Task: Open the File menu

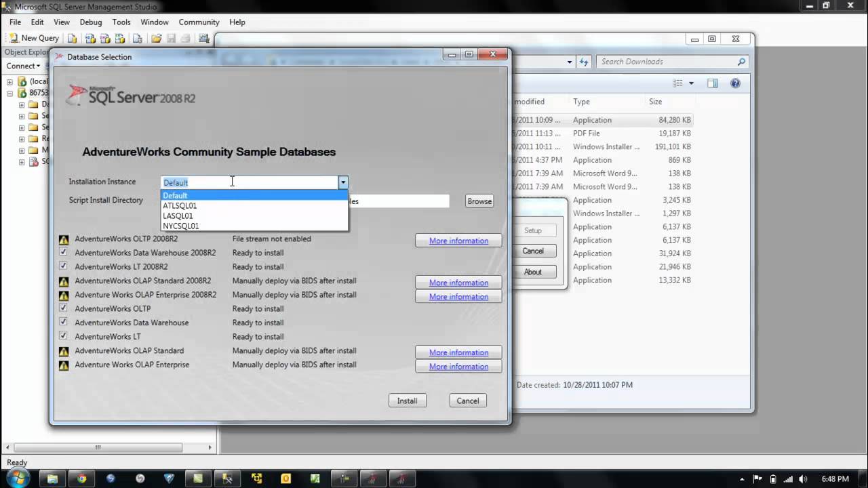Action: [x=15, y=22]
